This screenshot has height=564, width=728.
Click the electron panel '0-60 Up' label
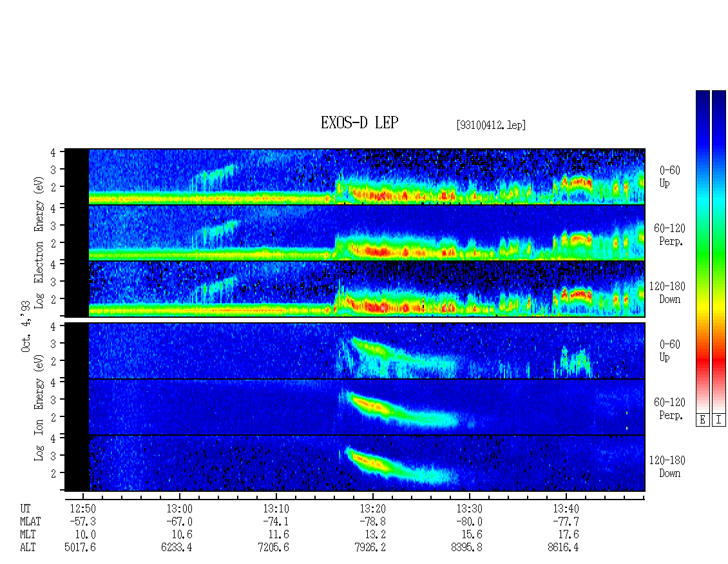click(669, 177)
